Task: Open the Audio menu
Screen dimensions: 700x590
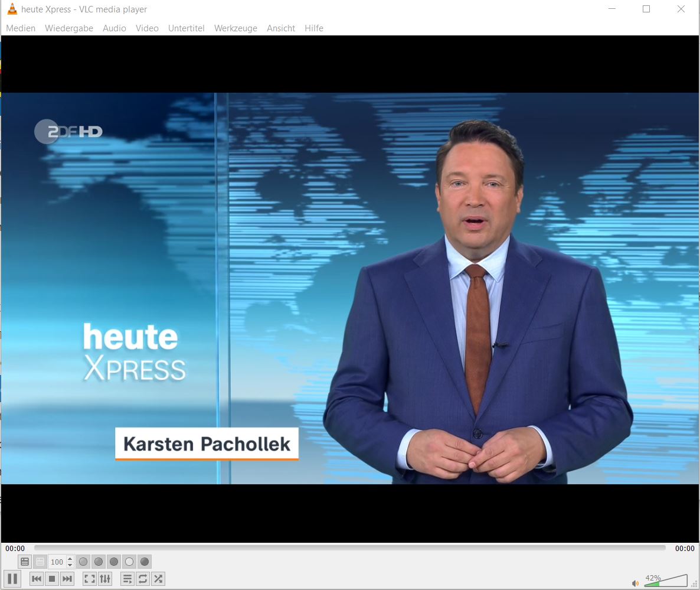Action: tap(115, 28)
